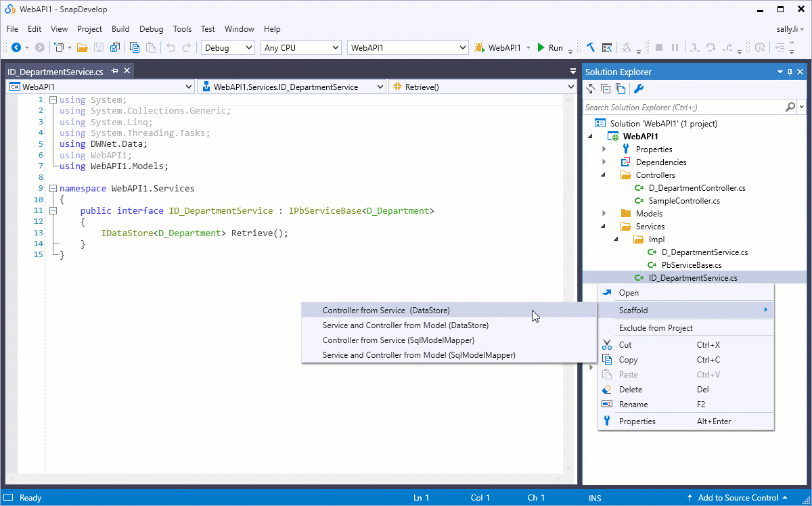Open the WebAPI1.Services.ID_DepartmentService type dropdown
Image resolution: width=812 pixels, height=506 pixels.
coord(380,87)
